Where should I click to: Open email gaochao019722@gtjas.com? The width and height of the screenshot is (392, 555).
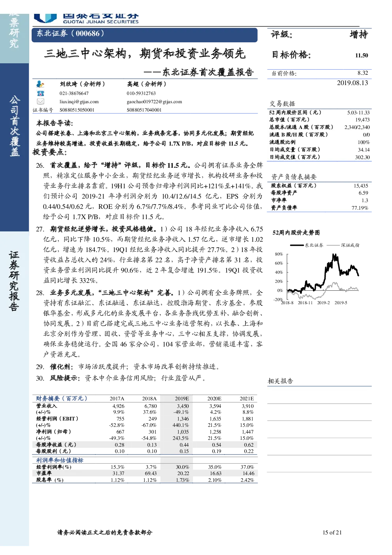154,102
